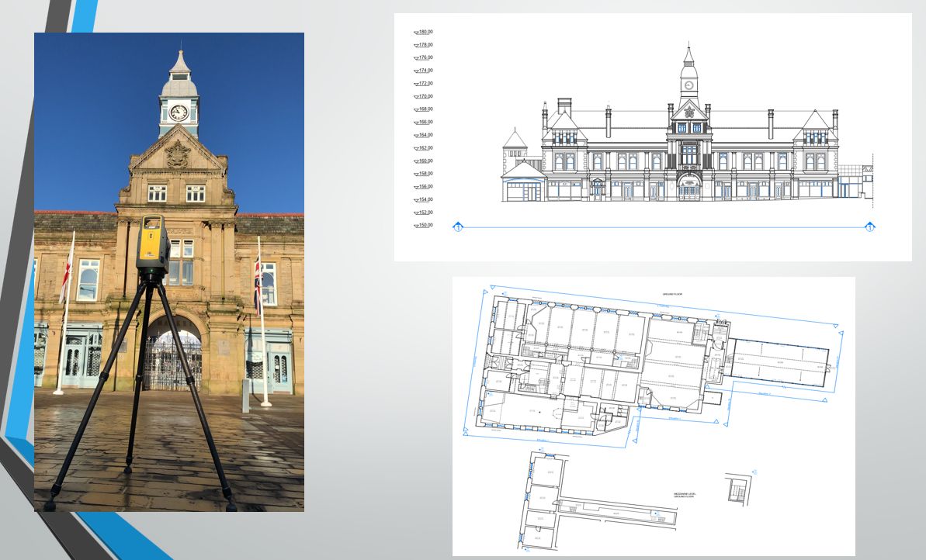The height and width of the screenshot is (560, 926).
Task: Select the clock face on the photographed tower
Action: tap(179, 112)
